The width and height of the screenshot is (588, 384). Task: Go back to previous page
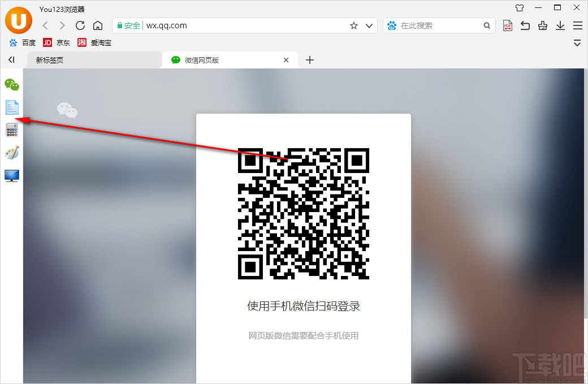coord(45,25)
